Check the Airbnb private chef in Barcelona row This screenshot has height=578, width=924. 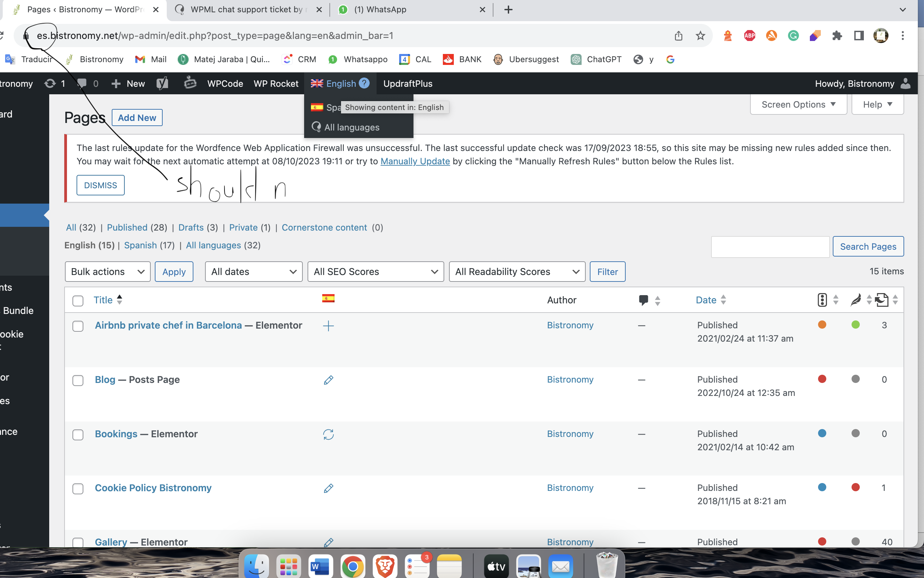tap(78, 326)
